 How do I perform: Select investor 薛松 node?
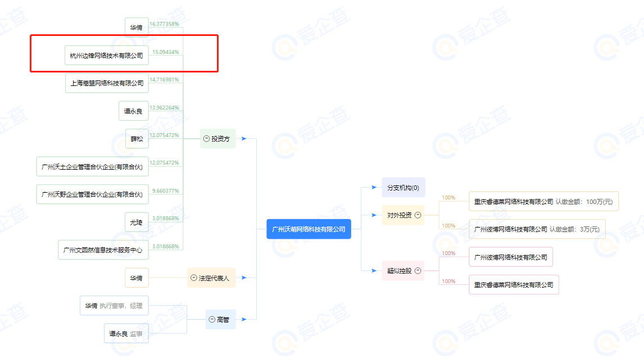tap(137, 139)
